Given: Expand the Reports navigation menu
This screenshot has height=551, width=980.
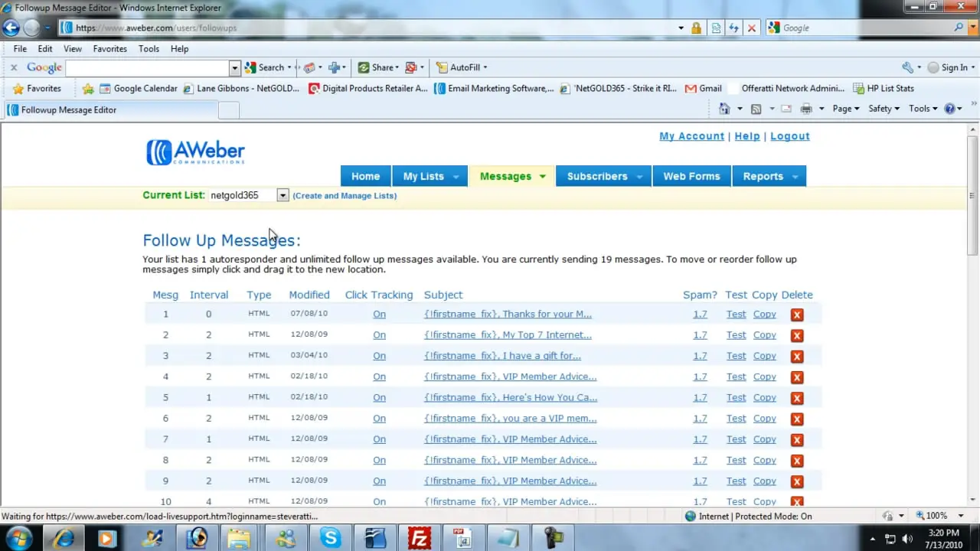Looking at the screenshot, I should pos(769,176).
